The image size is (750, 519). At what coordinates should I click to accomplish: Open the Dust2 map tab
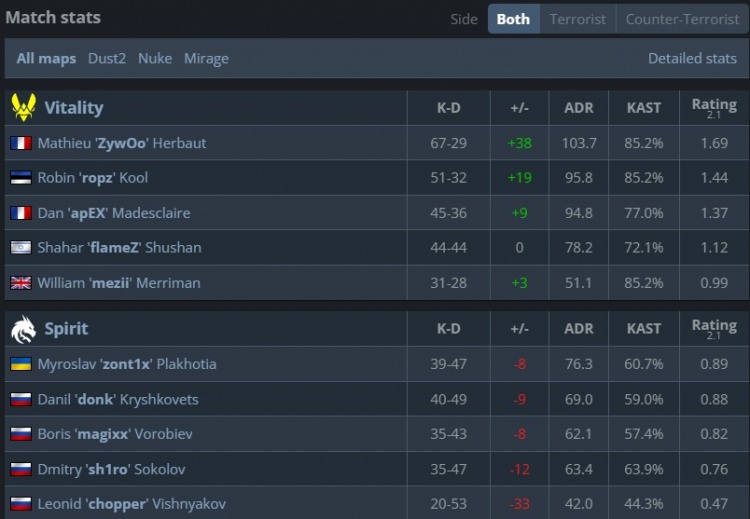click(x=107, y=58)
